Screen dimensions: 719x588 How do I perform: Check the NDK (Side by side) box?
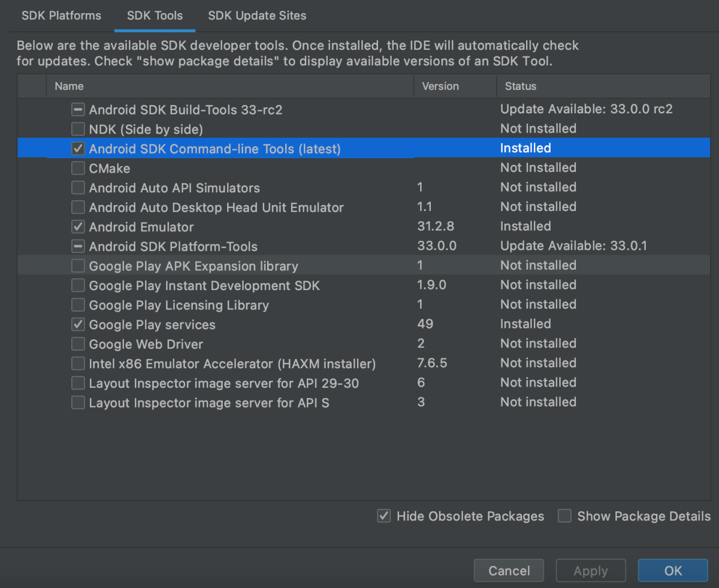tap(78, 129)
